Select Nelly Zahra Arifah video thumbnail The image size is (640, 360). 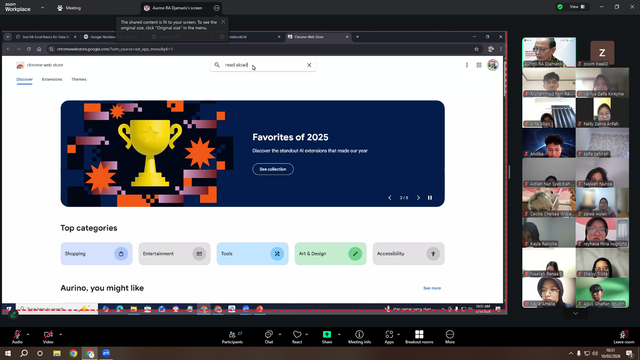point(602,112)
